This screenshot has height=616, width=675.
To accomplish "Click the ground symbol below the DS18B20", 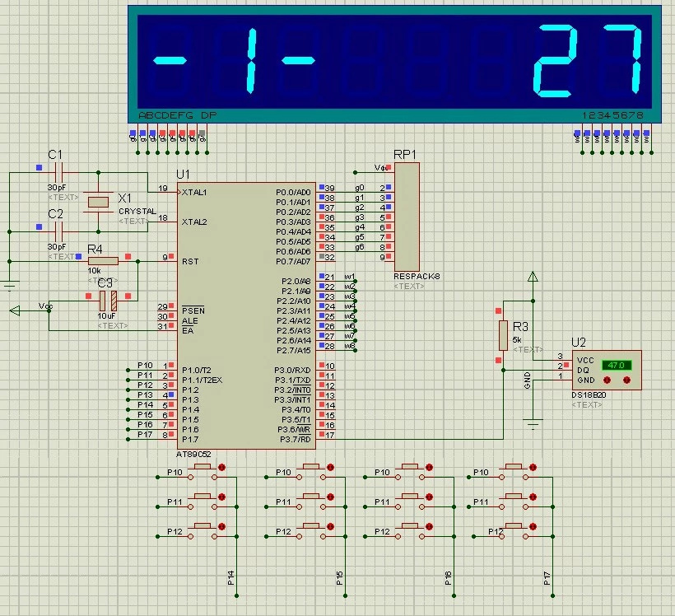I will point(533,424).
